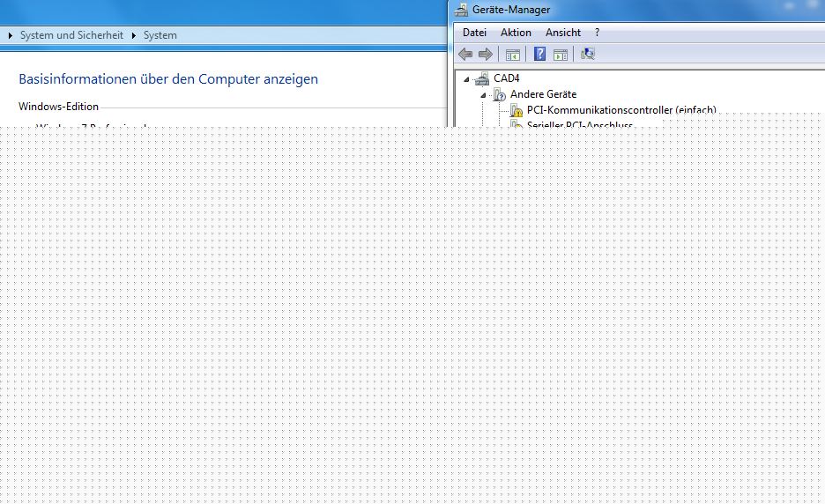The height and width of the screenshot is (504, 825).
Task: Click the Back arrow in Geräte-Manager toolbar
Action: (465, 55)
